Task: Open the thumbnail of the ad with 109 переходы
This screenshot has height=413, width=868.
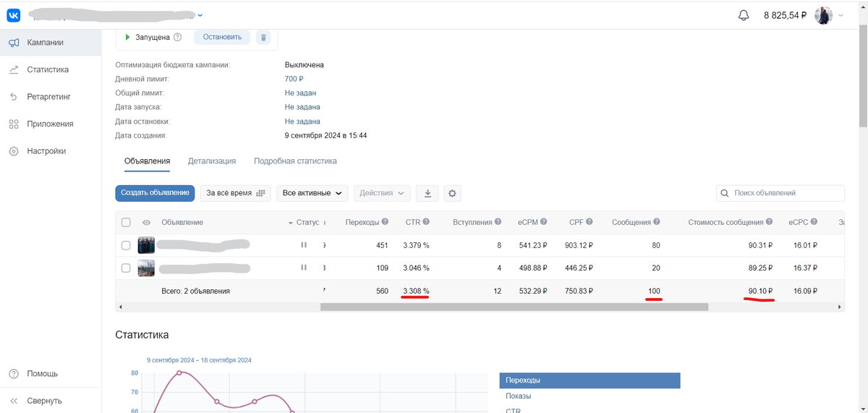Action: [146, 268]
